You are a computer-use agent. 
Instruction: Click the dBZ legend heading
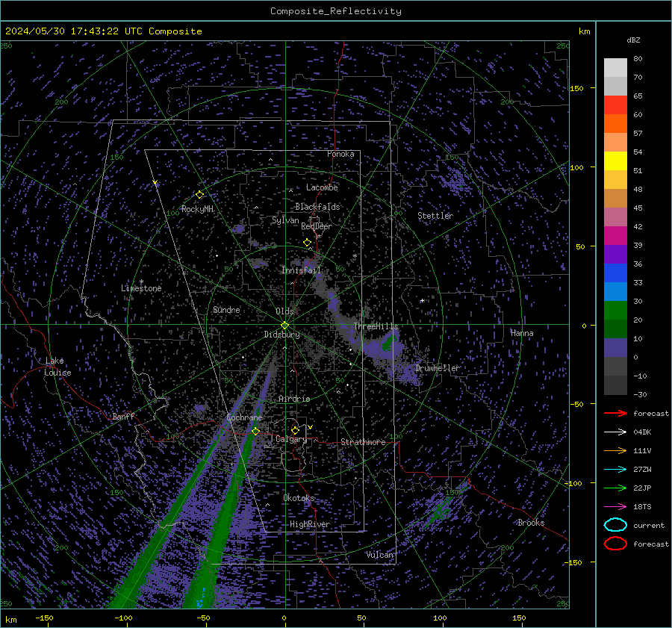click(633, 40)
